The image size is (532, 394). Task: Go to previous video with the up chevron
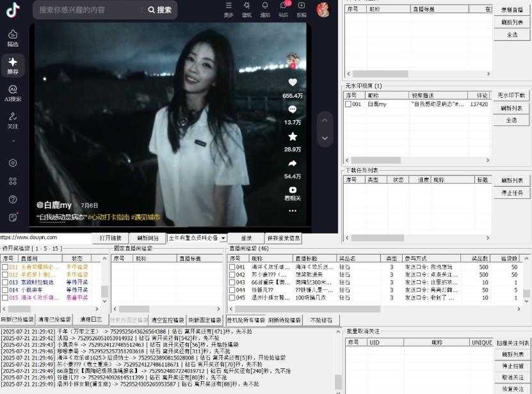tap(325, 120)
